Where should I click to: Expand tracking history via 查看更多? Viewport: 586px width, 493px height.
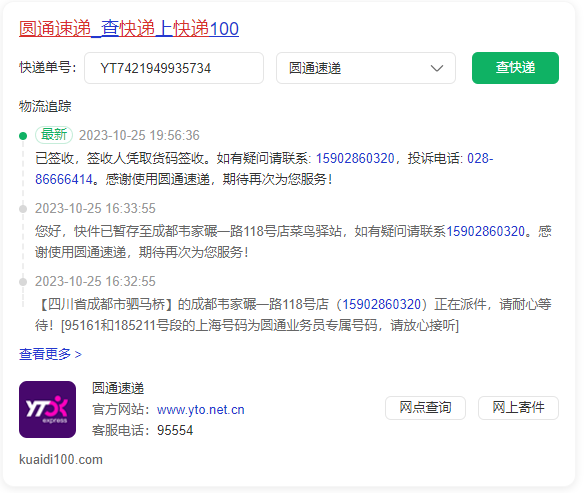tap(50, 354)
